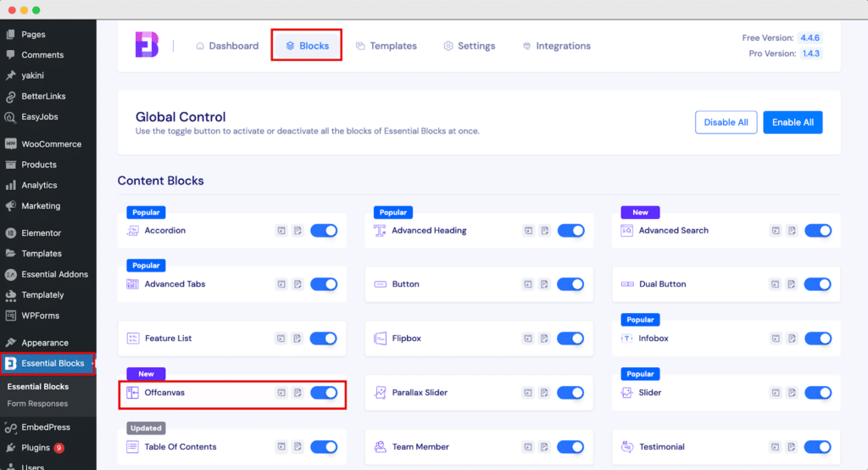The width and height of the screenshot is (868, 470).
Task: Open the demo icon for Infobox block
Action: [776, 339]
